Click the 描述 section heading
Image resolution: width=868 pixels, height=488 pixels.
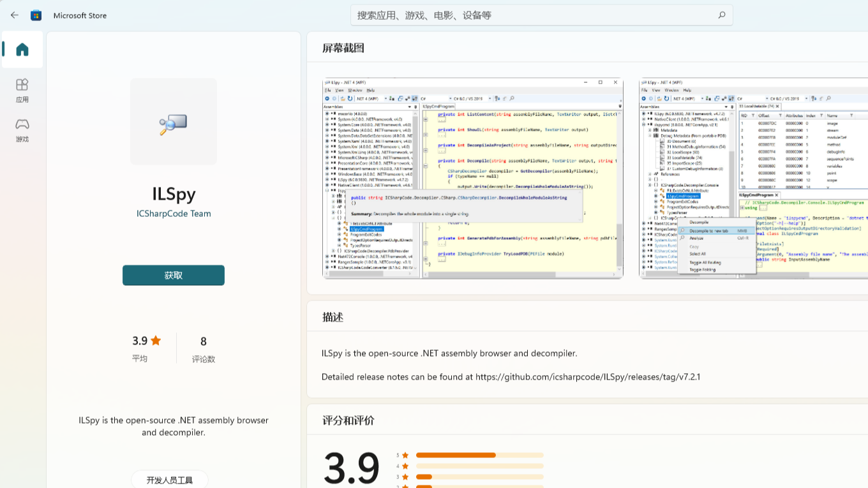click(333, 317)
